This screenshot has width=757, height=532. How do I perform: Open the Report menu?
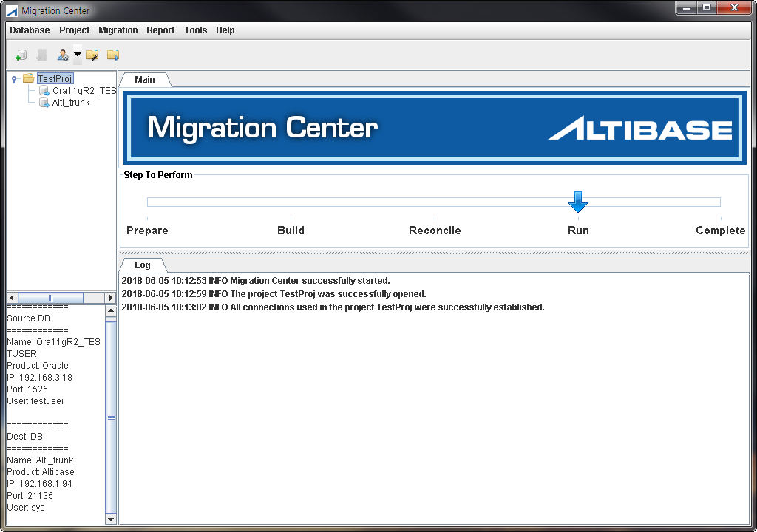[x=160, y=30]
